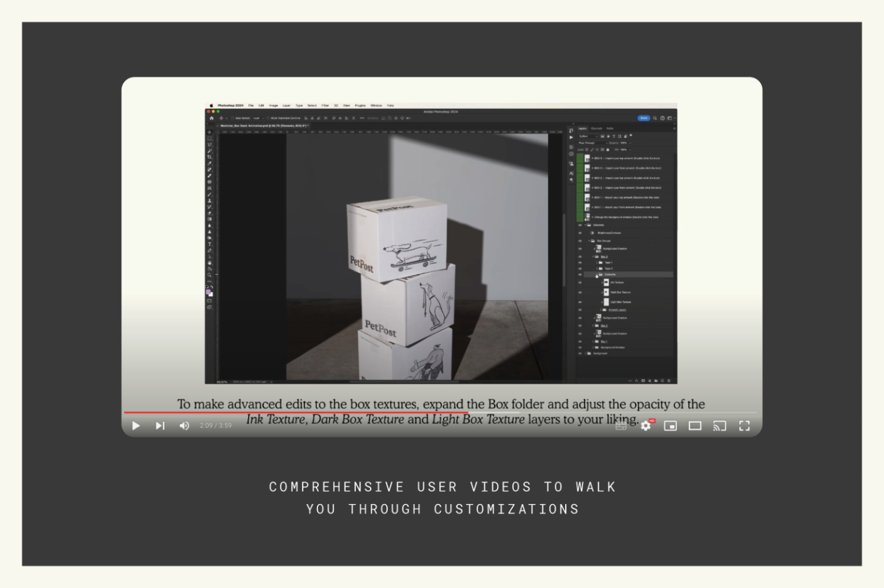
Task: Click the blue Share button
Action: [x=643, y=118]
